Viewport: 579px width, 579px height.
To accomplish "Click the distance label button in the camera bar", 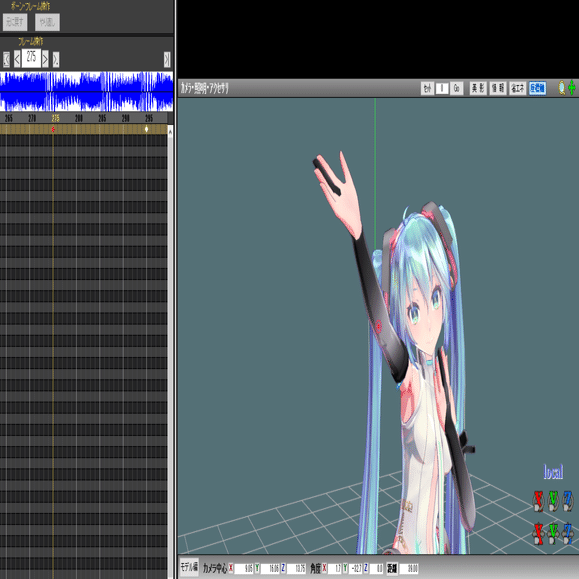I will (x=392, y=569).
